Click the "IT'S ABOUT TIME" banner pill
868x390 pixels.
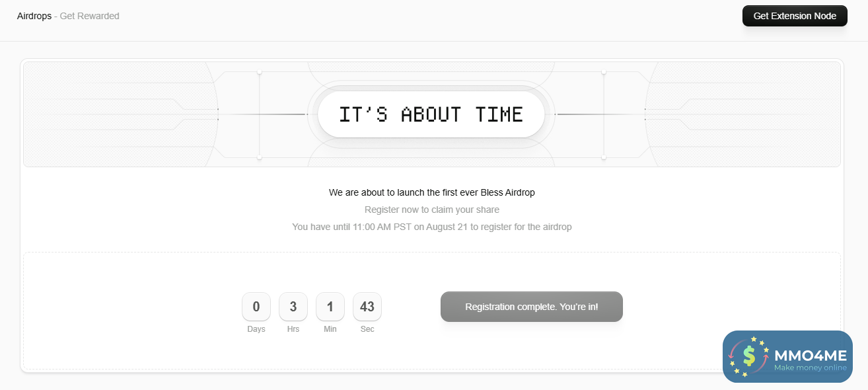pos(431,114)
